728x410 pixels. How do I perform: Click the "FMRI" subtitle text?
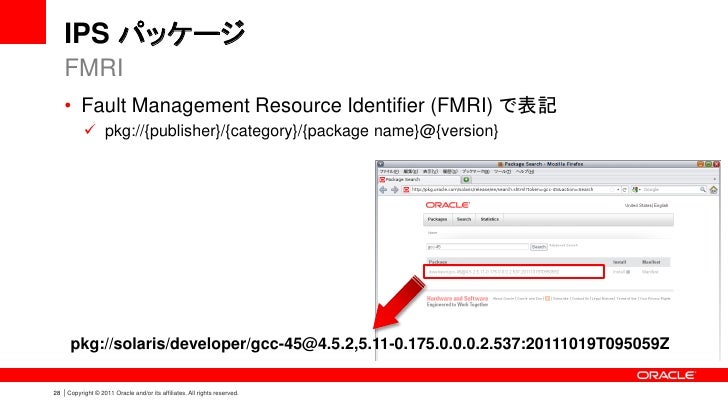(x=94, y=68)
